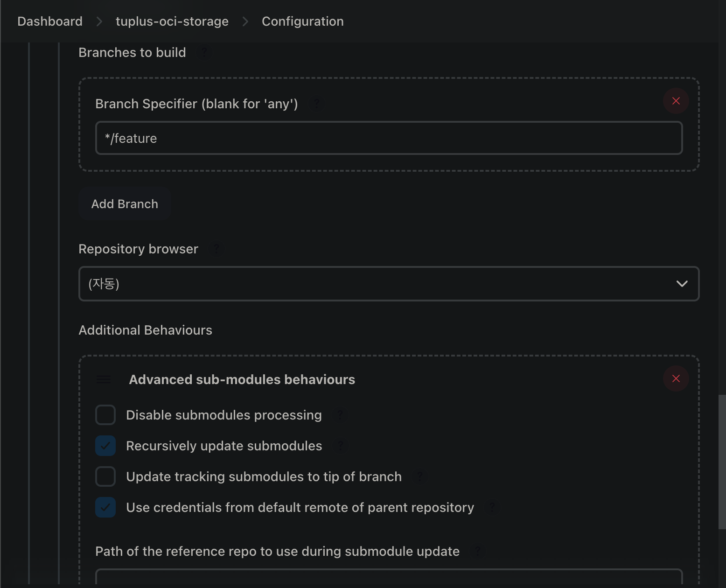Remove Advanced sub-modules behaviours block

pos(676,378)
